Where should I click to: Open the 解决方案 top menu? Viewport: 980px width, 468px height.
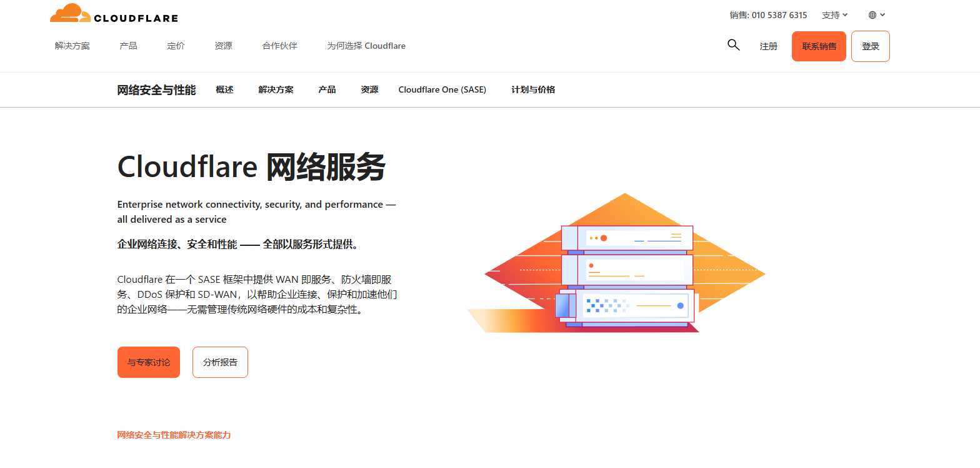click(x=72, y=46)
